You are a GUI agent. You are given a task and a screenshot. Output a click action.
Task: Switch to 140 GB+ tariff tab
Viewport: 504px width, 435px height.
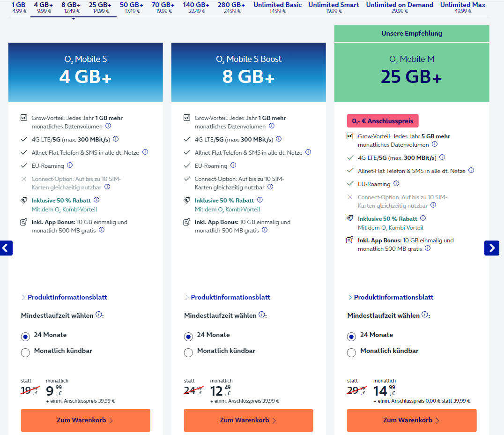(x=196, y=7)
